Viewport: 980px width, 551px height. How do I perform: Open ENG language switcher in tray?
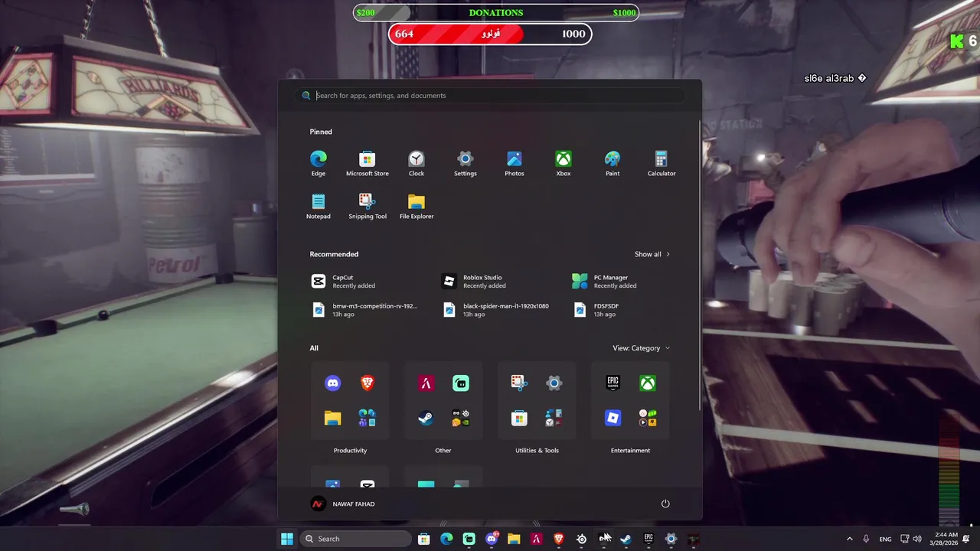tap(885, 539)
